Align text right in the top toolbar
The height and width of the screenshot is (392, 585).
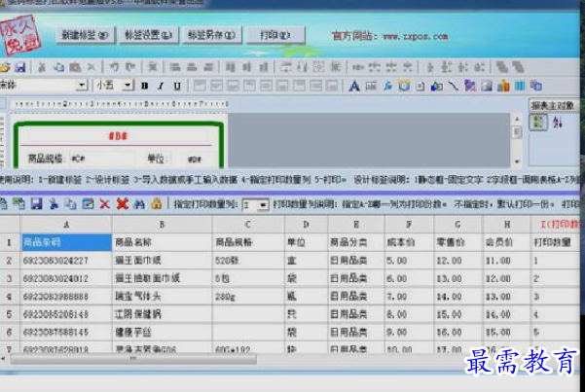208,67
